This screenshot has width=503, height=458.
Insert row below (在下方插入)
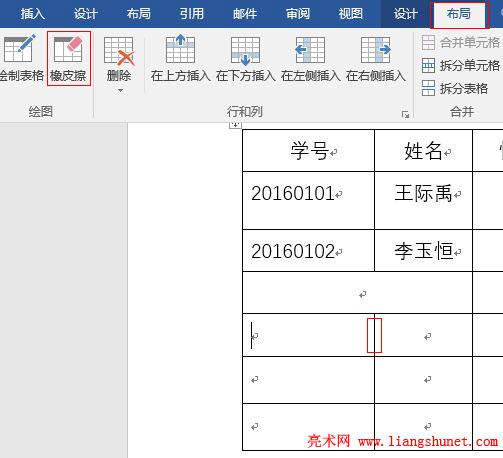click(245, 59)
